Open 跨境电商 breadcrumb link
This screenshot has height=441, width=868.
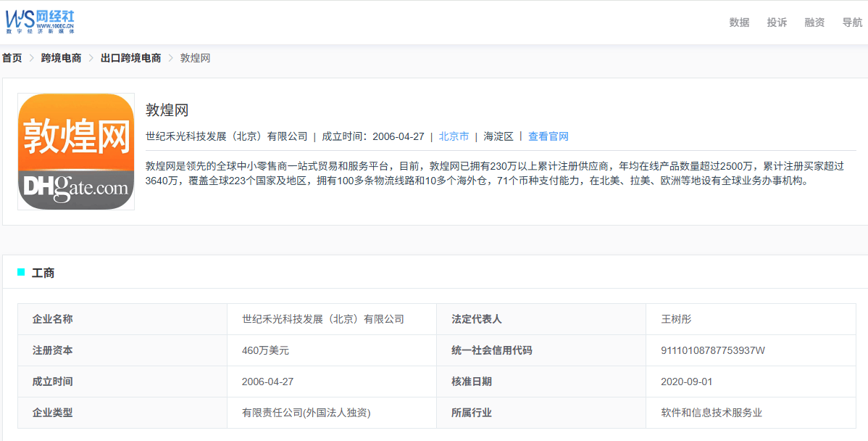[x=61, y=58]
